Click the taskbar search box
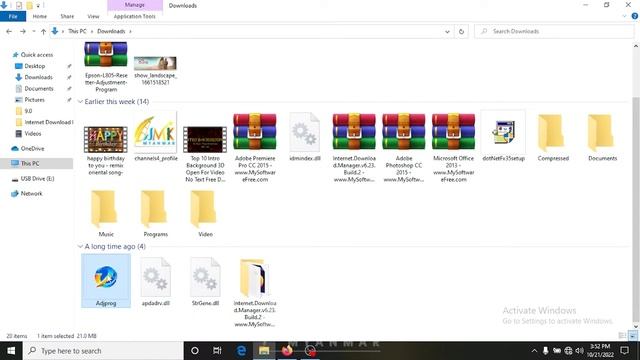Screen dimensions: 640x360 [x=103, y=351]
